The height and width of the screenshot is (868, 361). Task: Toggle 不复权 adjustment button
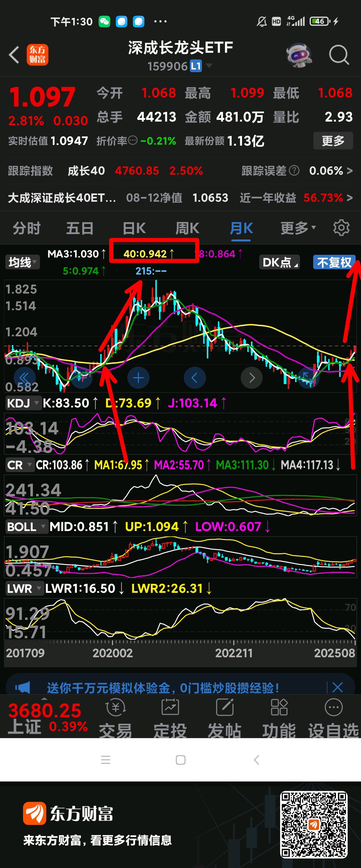tap(334, 262)
